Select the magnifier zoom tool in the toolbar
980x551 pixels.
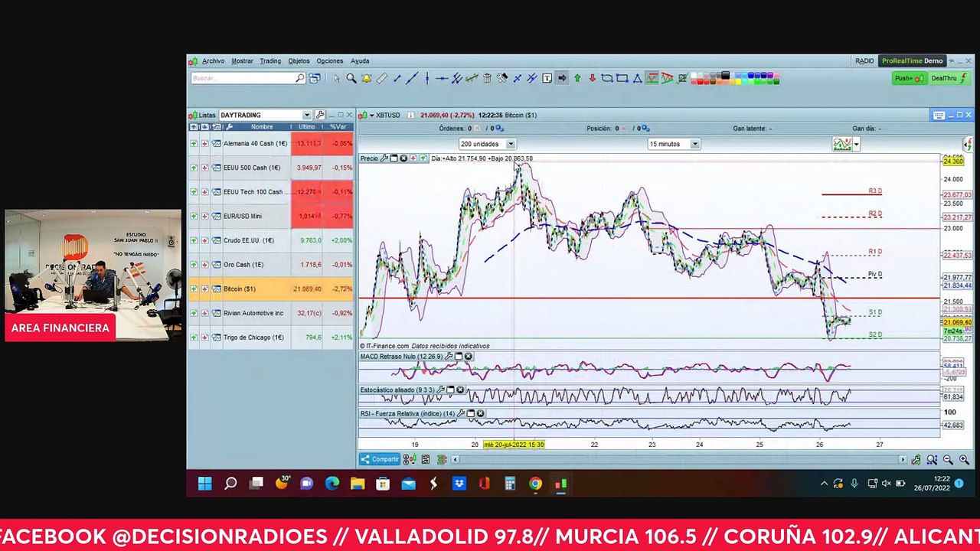point(351,78)
